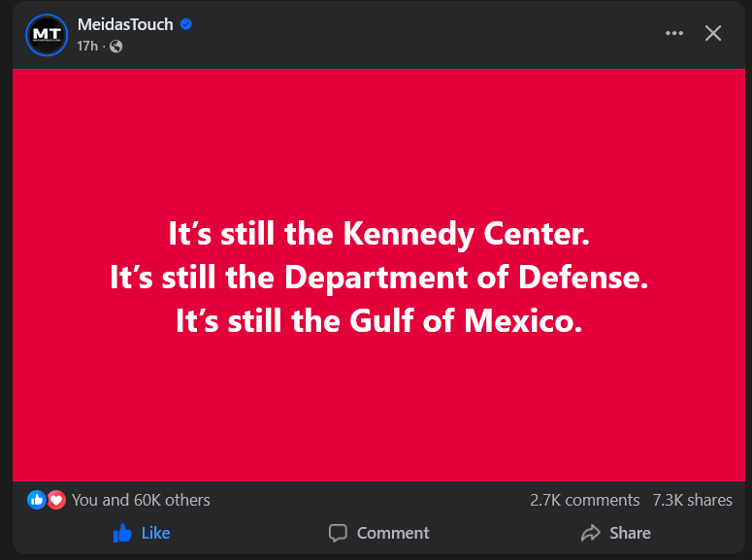Click the blue verified badge
This screenshot has height=560, width=752.
[x=186, y=24]
